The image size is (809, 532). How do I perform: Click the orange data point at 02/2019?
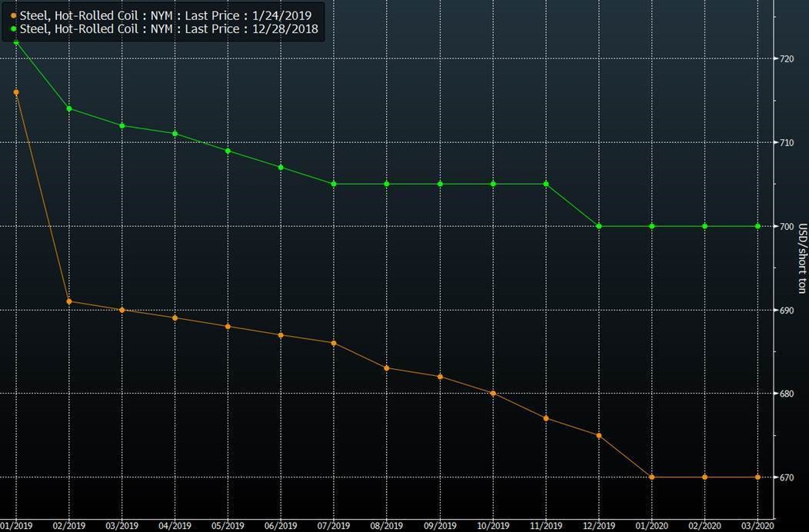pyautogui.click(x=69, y=301)
